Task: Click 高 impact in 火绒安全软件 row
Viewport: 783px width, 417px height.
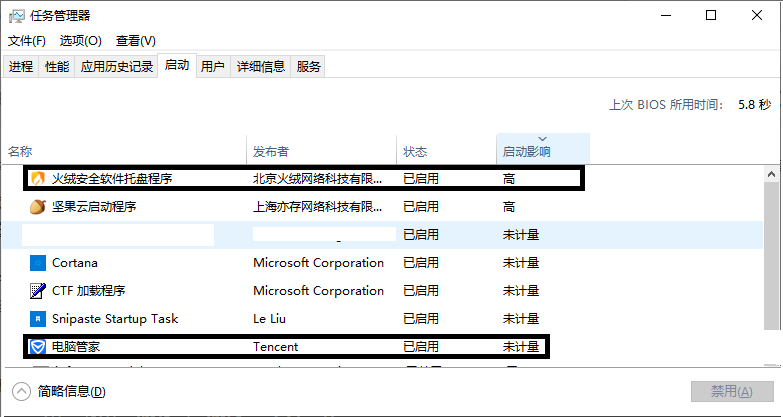Action: point(509,179)
